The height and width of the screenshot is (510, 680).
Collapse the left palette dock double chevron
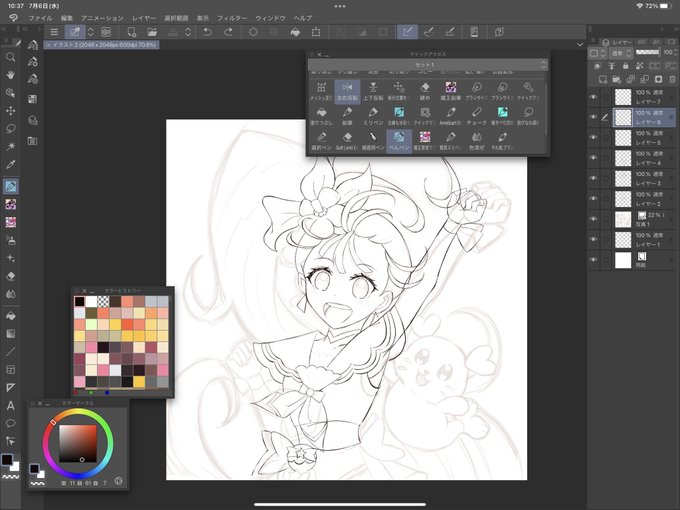pyautogui.click(x=4, y=29)
